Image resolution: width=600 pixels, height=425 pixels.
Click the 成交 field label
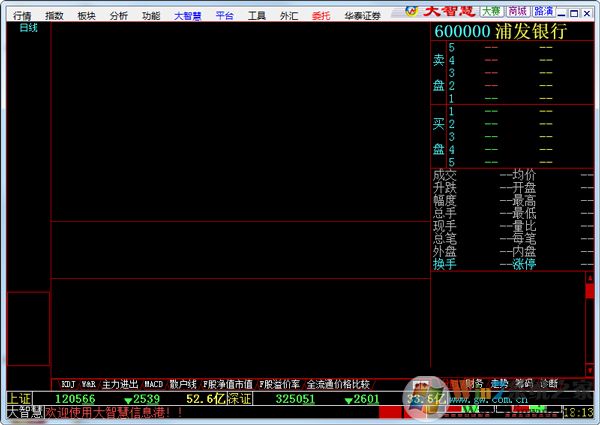point(445,175)
